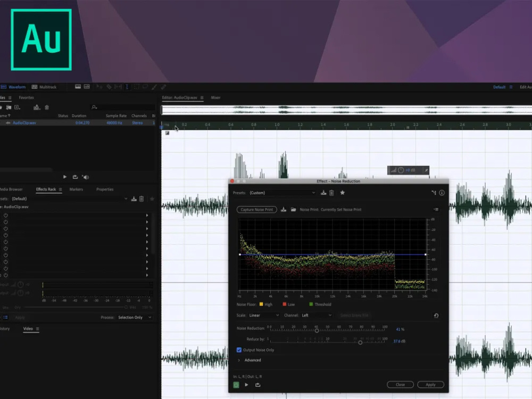Delete preset in Noise Reduction dialog
Viewport: 532px width, 399px height.
pos(331,193)
